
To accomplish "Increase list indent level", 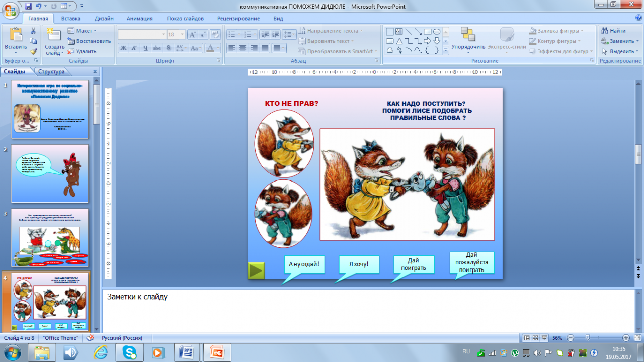I will click(x=275, y=35).
